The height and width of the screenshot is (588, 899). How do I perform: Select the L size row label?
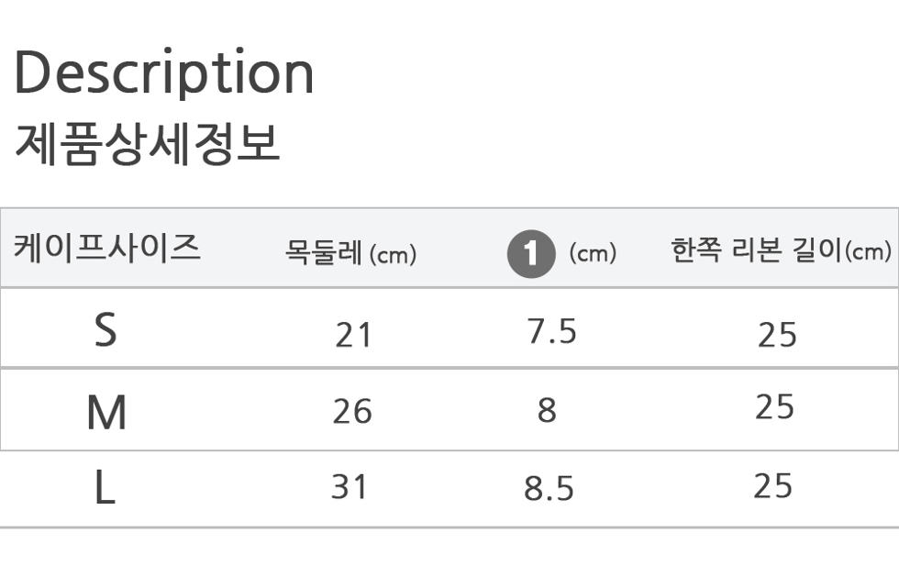pyautogui.click(x=105, y=487)
